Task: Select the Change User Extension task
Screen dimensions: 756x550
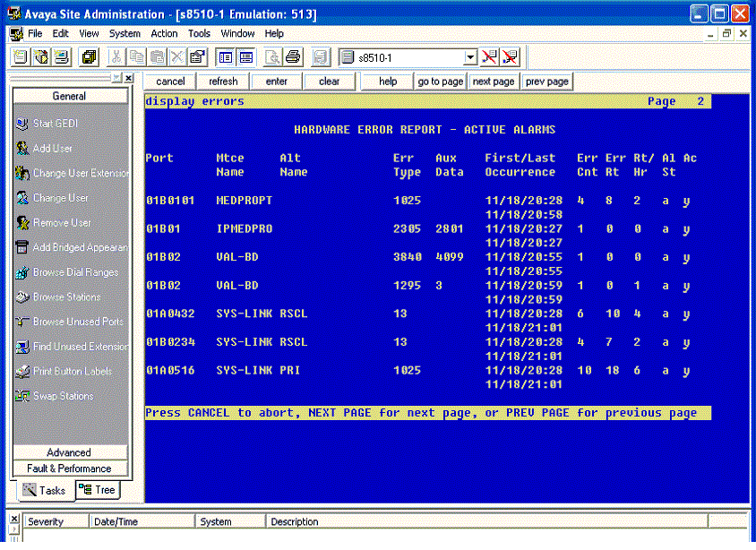Action: [73, 173]
